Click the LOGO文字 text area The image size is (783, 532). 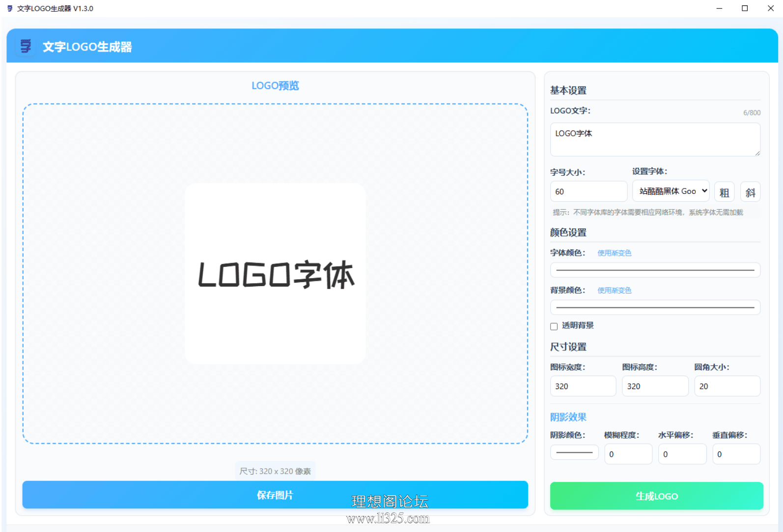[x=655, y=139]
